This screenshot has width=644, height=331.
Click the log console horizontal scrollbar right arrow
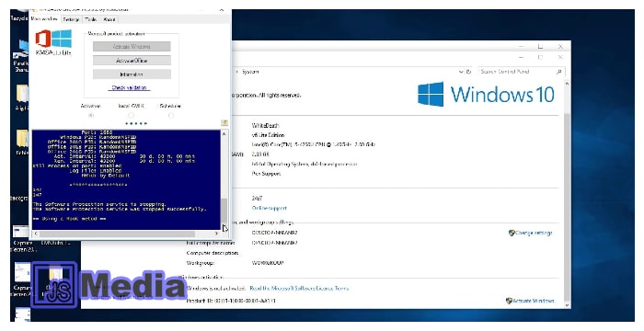[x=216, y=234]
